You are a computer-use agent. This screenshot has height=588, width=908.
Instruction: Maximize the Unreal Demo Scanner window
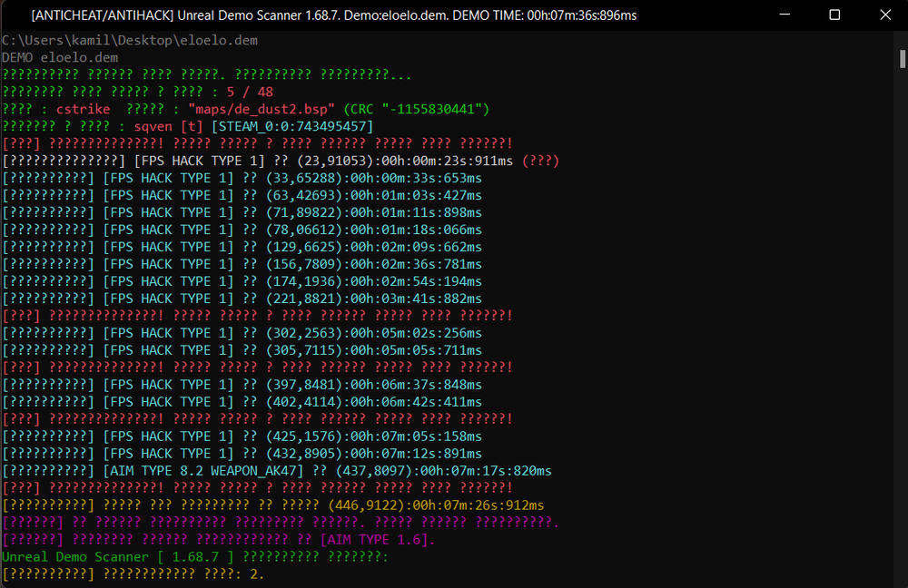834,15
